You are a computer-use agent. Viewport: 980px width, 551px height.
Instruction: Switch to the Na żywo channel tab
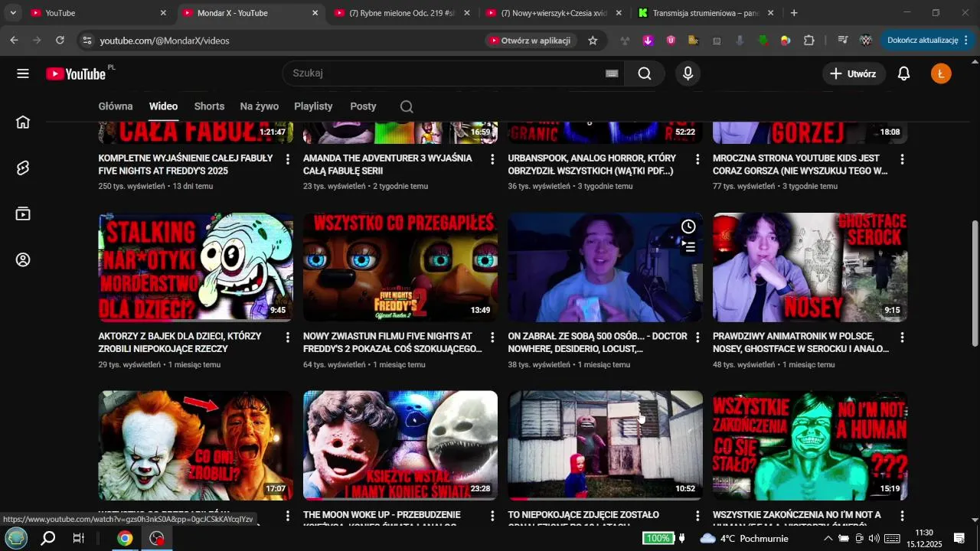pyautogui.click(x=259, y=106)
